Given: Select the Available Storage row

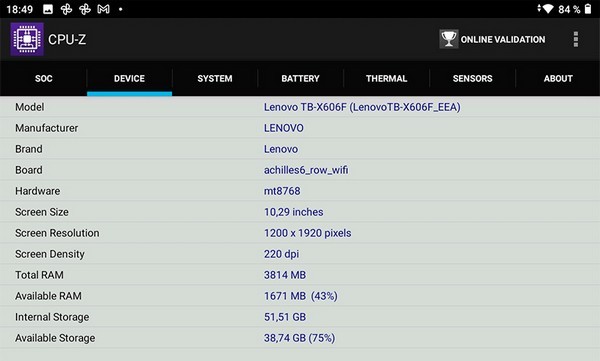Looking at the screenshot, I should (300, 338).
